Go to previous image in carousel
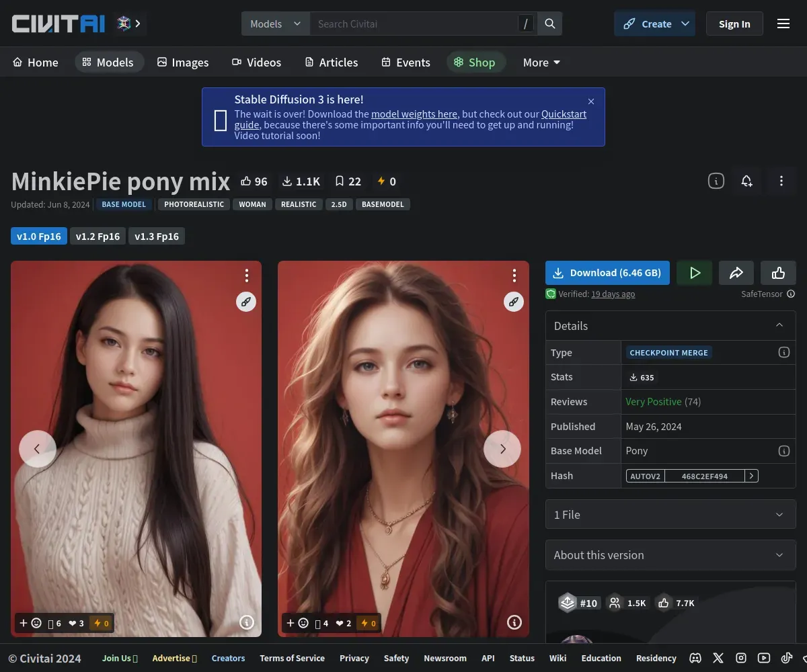 coord(38,449)
